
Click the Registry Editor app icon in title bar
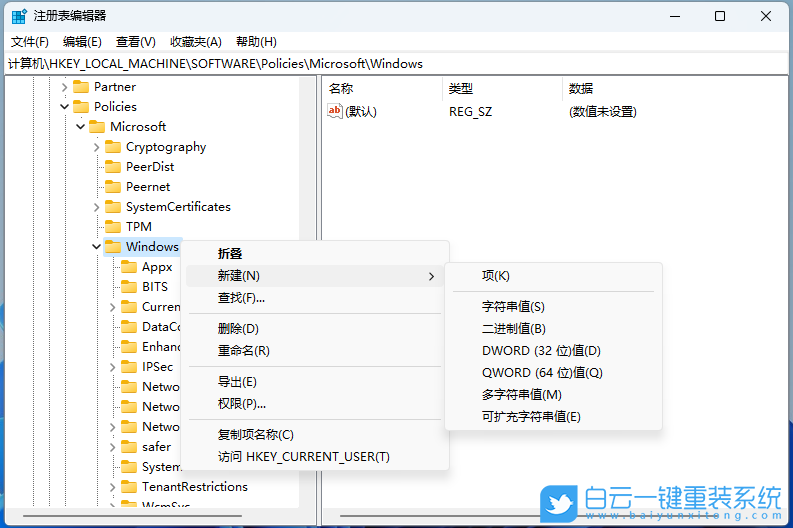click(19, 16)
